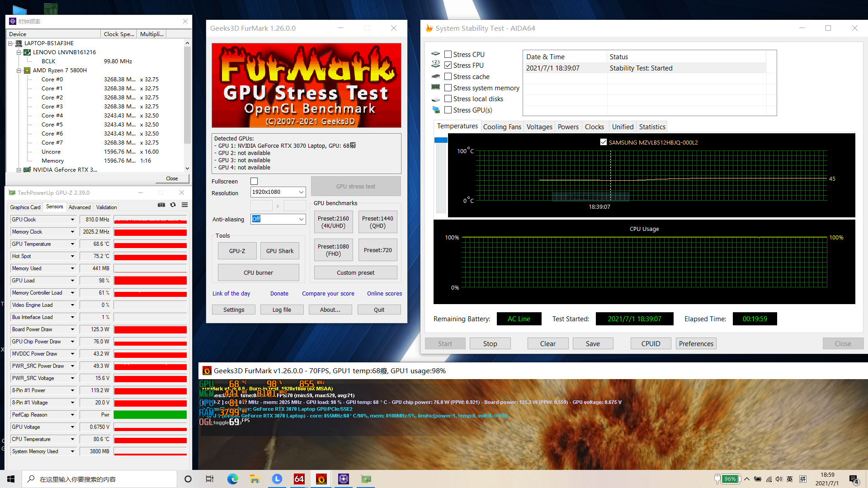Click volume speaker tray icon
The height and width of the screenshot is (488, 868).
point(778,479)
